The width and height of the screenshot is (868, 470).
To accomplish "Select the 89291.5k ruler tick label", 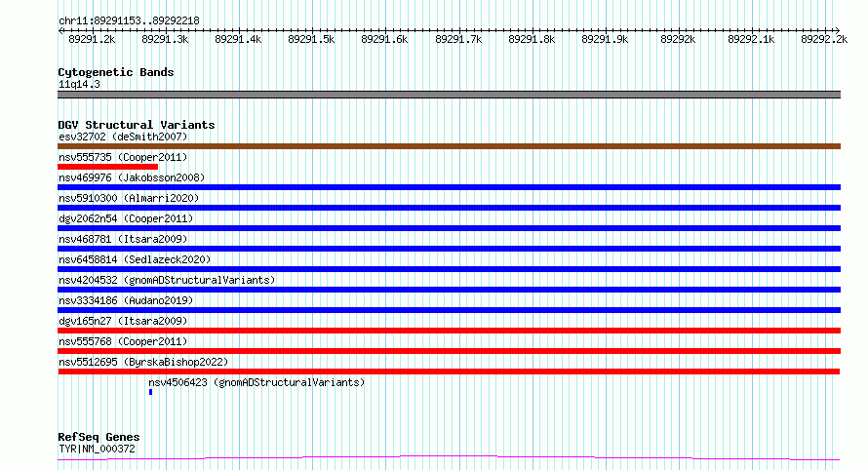I will (x=311, y=40).
